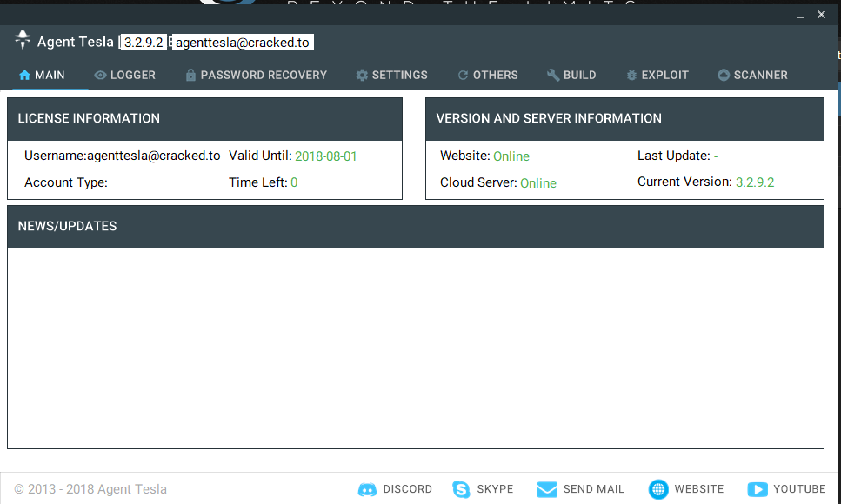Click the globe Website icon
This screenshot has width=841, height=504.
pyautogui.click(x=658, y=489)
